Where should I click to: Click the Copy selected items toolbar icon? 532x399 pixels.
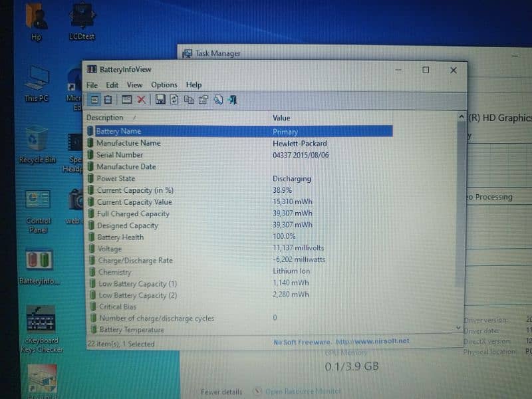coord(189,100)
